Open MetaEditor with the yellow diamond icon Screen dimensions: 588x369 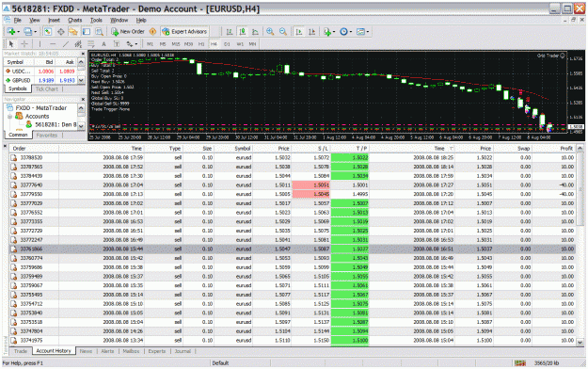(x=152, y=31)
